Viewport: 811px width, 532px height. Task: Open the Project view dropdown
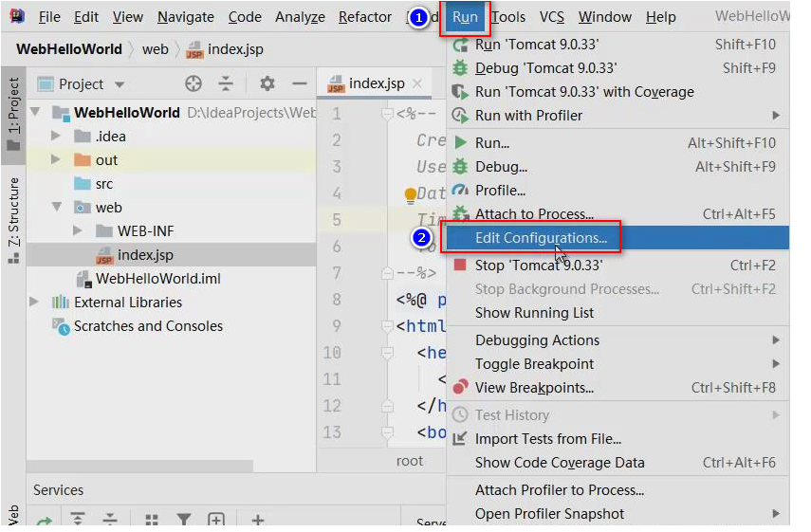pyautogui.click(x=120, y=84)
